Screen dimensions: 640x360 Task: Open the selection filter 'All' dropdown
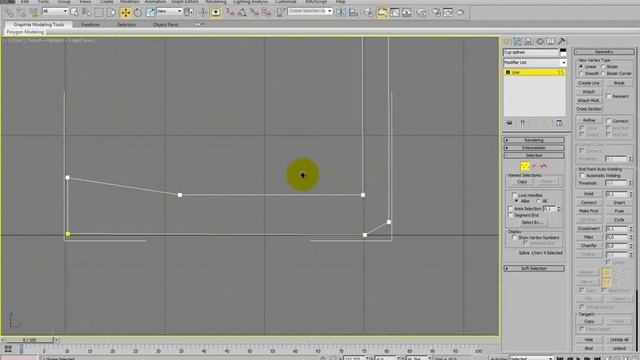point(55,11)
